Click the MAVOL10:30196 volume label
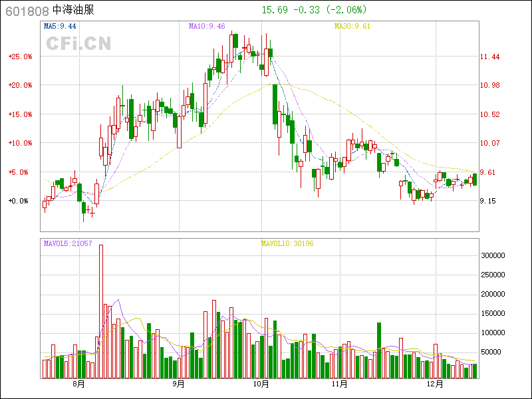This screenshot has width=532, height=399. pyautogui.click(x=287, y=244)
